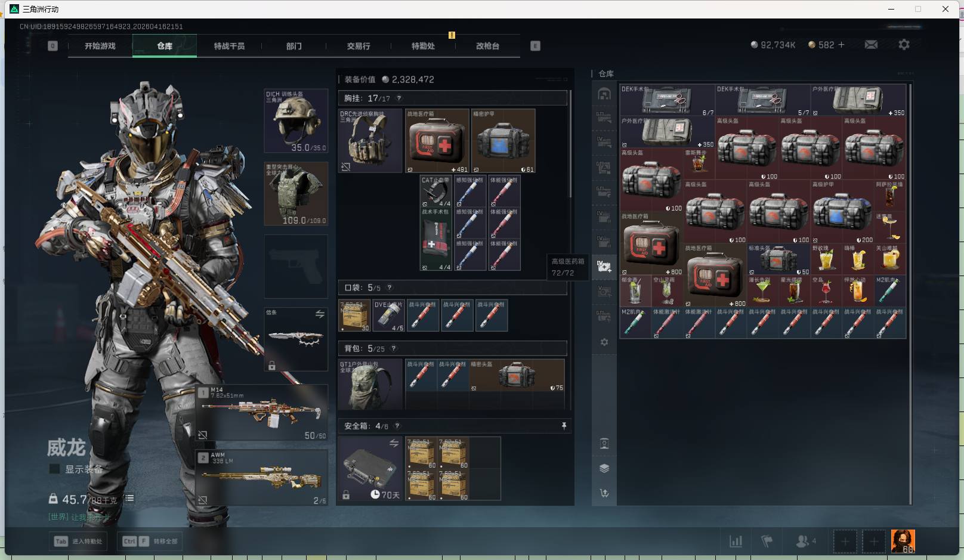Open the 特战干员 tab

tap(229, 46)
